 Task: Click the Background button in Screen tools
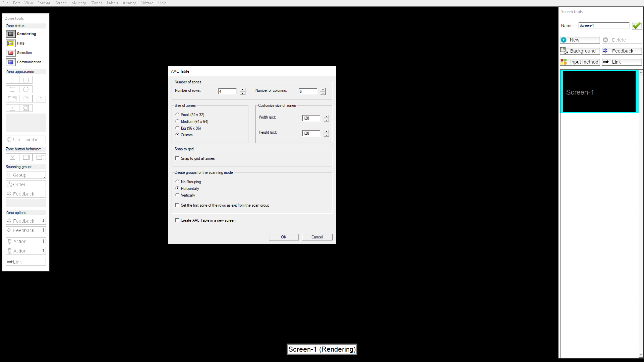pyautogui.click(x=580, y=51)
